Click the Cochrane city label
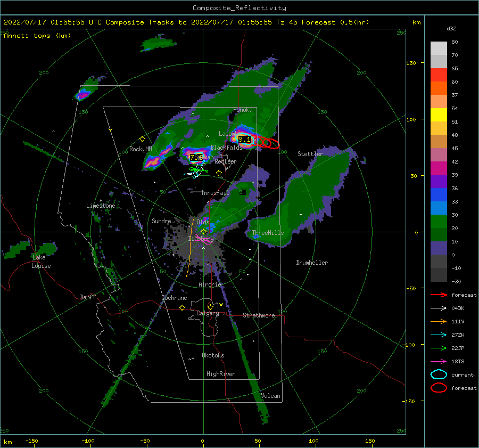Viewport: 479px width, 448px height. coord(174,298)
